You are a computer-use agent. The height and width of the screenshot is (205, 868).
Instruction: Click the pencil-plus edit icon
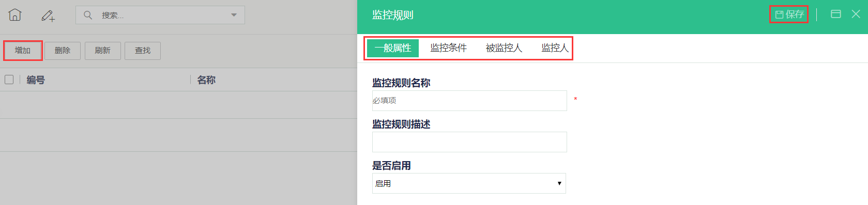(48, 16)
